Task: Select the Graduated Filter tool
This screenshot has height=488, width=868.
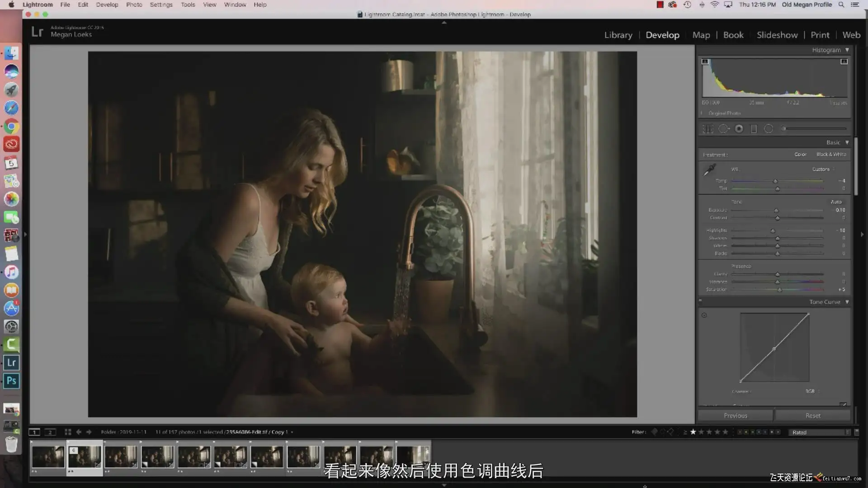Action: tap(754, 129)
